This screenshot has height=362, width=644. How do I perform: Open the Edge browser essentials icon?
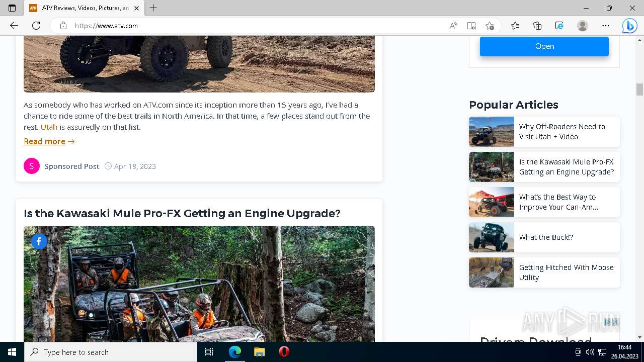tap(559, 26)
